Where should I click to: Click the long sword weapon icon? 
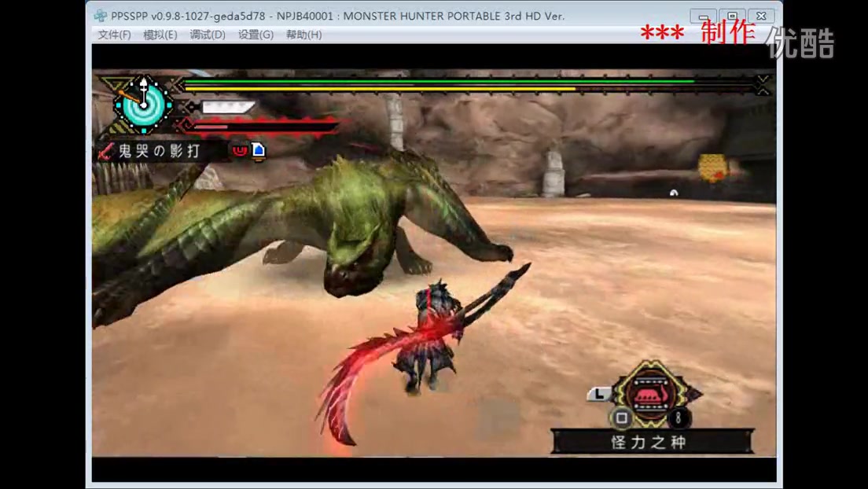[105, 151]
